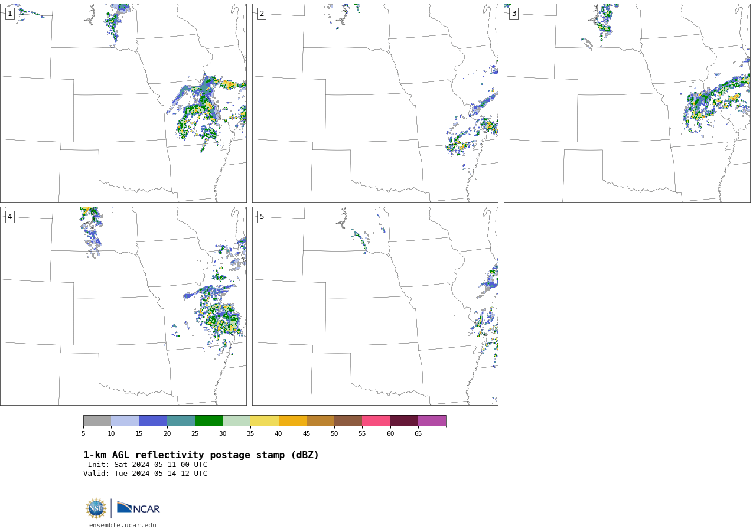
Task: Click the yellow 35-40 dBZ swatch
Action: (265, 421)
